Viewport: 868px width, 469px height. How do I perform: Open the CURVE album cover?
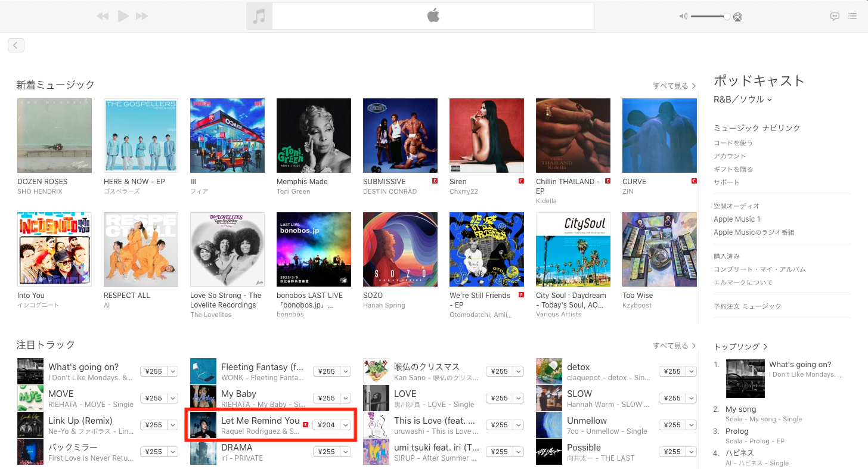[x=659, y=135]
